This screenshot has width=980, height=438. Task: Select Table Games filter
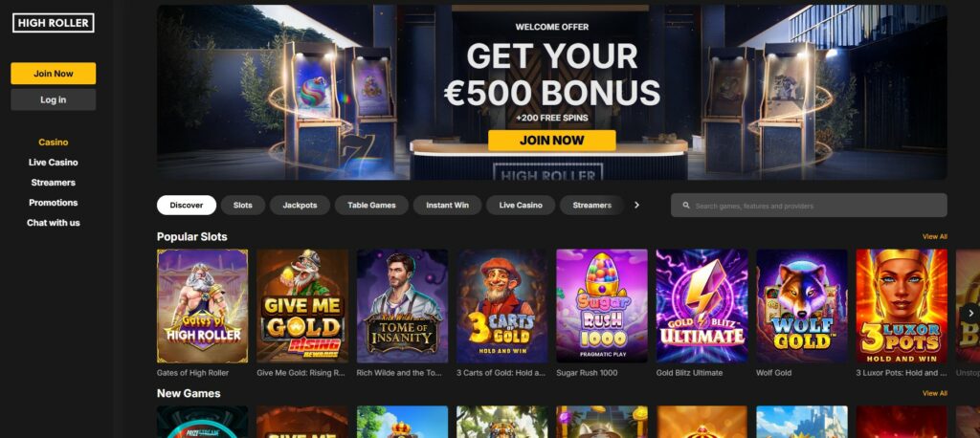[x=371, y=205]
